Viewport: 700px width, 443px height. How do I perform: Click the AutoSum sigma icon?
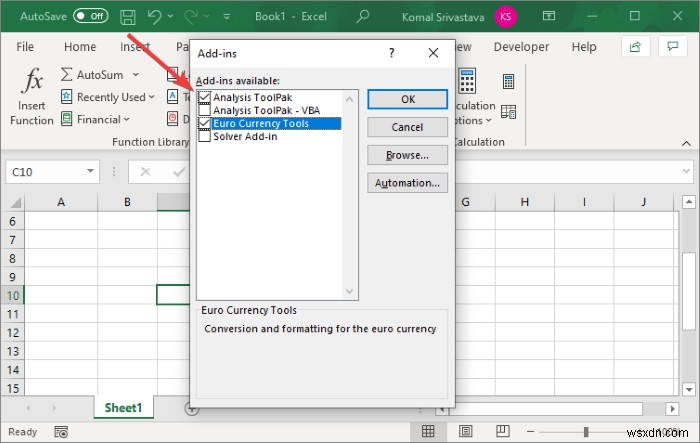[x=67, y=74]
